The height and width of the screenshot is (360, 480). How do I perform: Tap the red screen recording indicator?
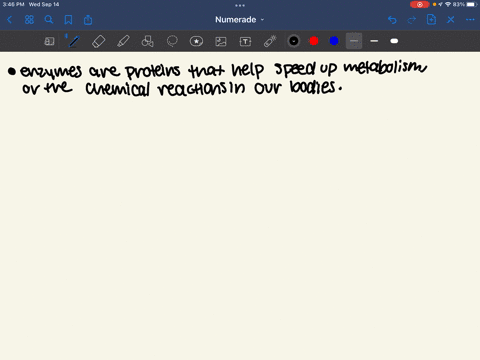[x=420, y=5]
